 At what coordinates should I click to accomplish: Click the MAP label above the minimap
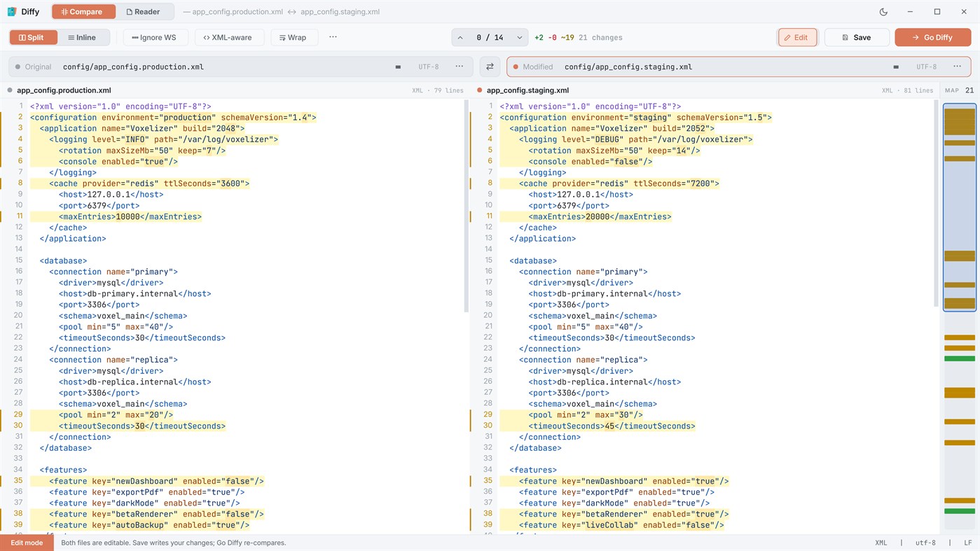tap(951, 90)
